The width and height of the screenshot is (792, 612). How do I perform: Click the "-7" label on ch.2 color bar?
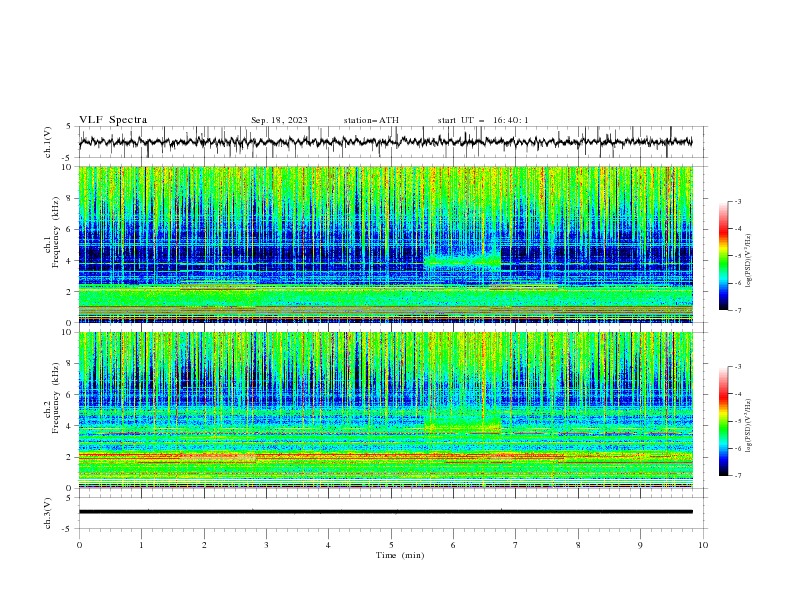(738, 476)
